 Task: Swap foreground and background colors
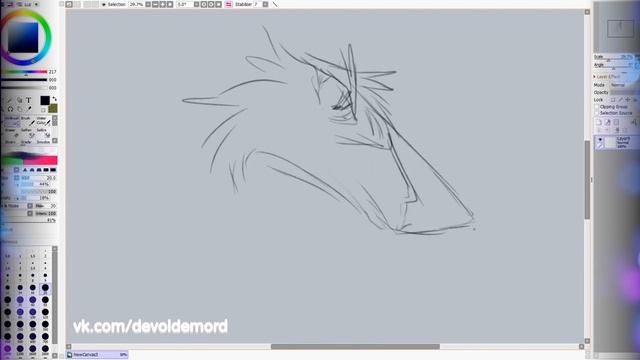point(54,99)
